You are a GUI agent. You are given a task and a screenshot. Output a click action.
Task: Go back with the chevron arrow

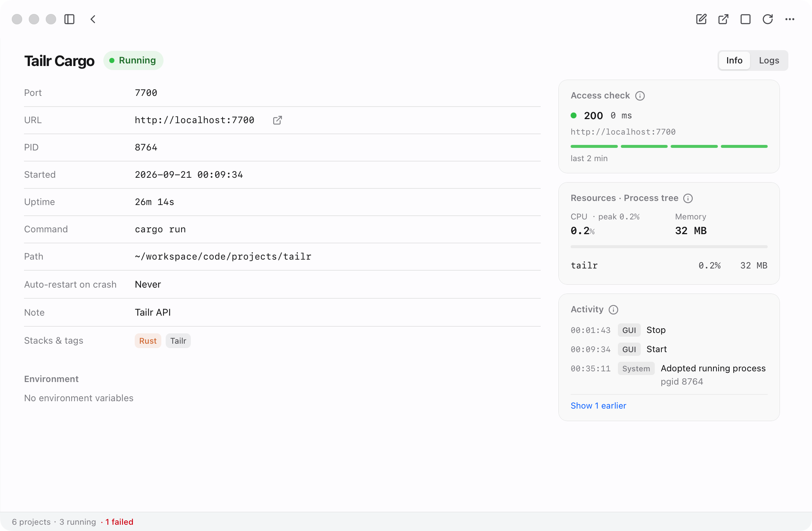tap(93, 19)
